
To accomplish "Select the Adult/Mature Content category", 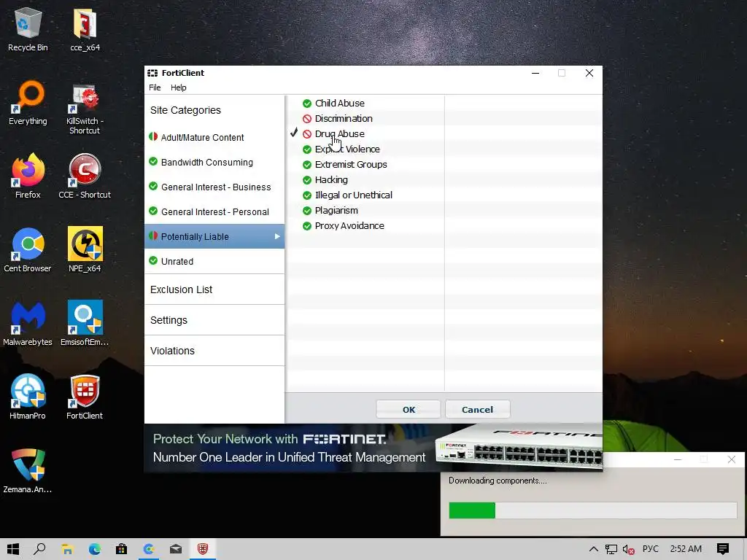I will [x=214, y=137].
